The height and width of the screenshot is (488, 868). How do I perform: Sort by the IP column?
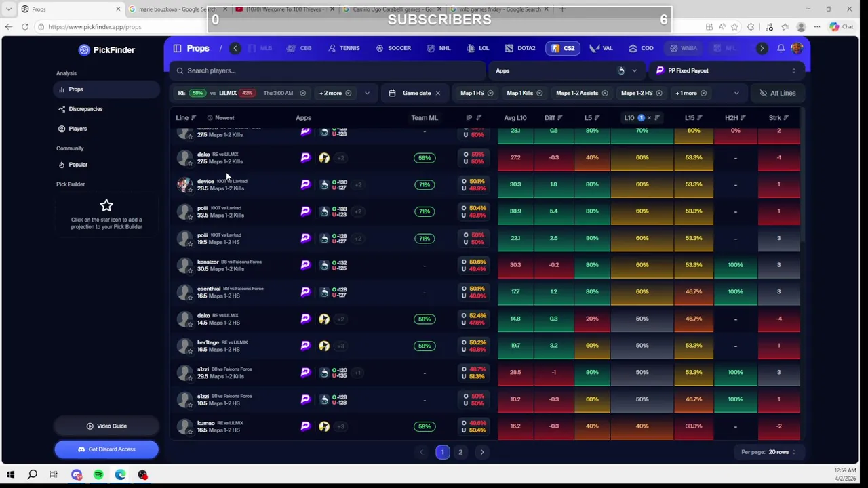[x=473, y=118]
